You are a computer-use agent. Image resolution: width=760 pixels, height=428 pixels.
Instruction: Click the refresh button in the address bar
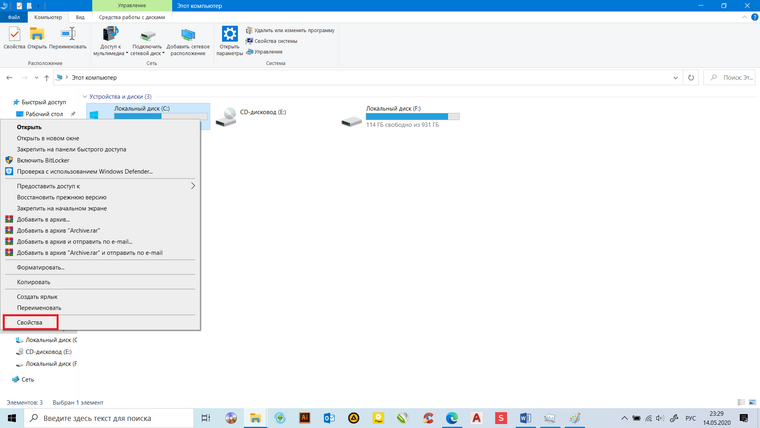tap(691, 78)
